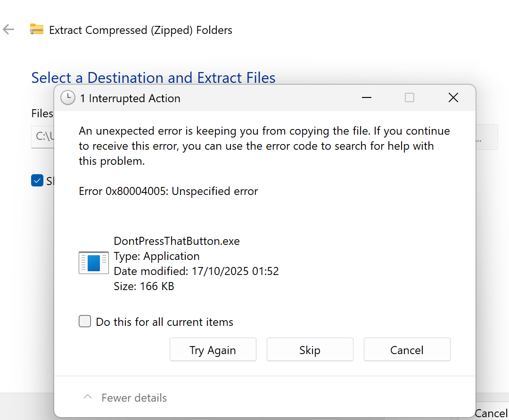Click the back arrow in the extract wizard
Screen dimensions: 509x420
tap(8, 30)
